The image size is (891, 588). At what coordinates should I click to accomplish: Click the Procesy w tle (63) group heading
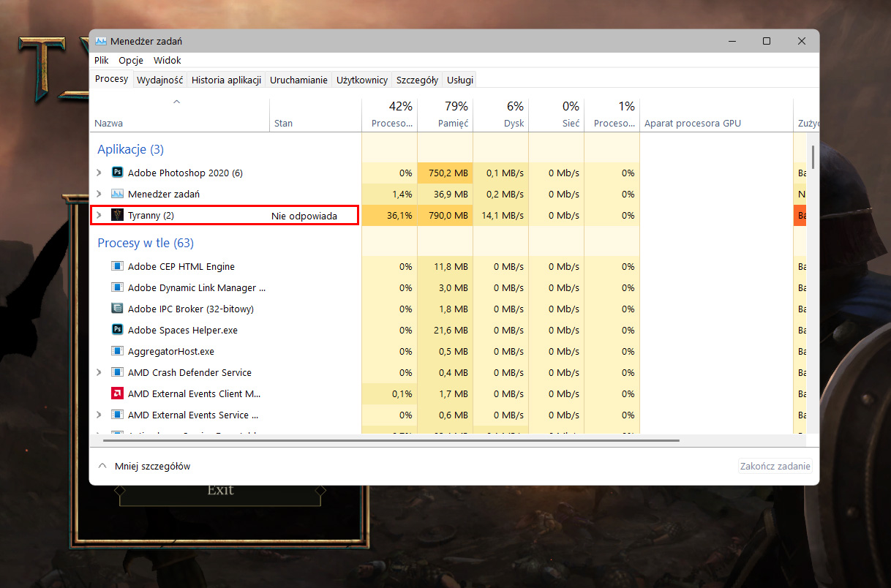pyautogui.click(x=146, y=243)
